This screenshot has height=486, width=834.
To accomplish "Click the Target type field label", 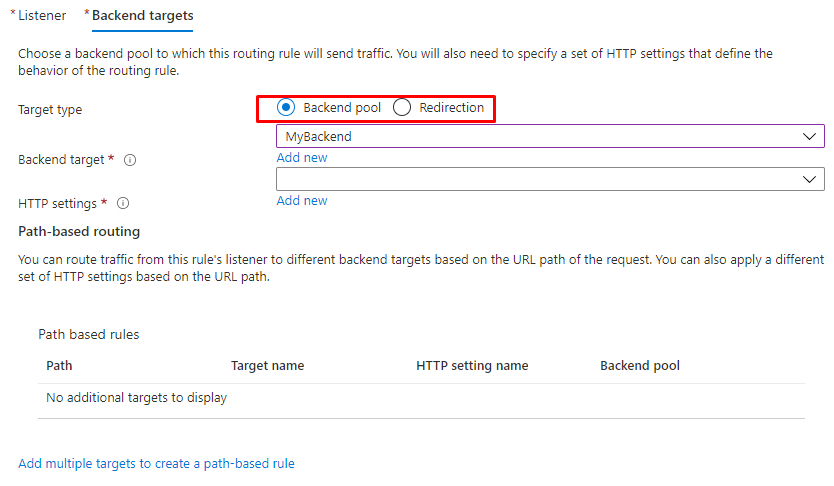I will click(x=50, y=110).
